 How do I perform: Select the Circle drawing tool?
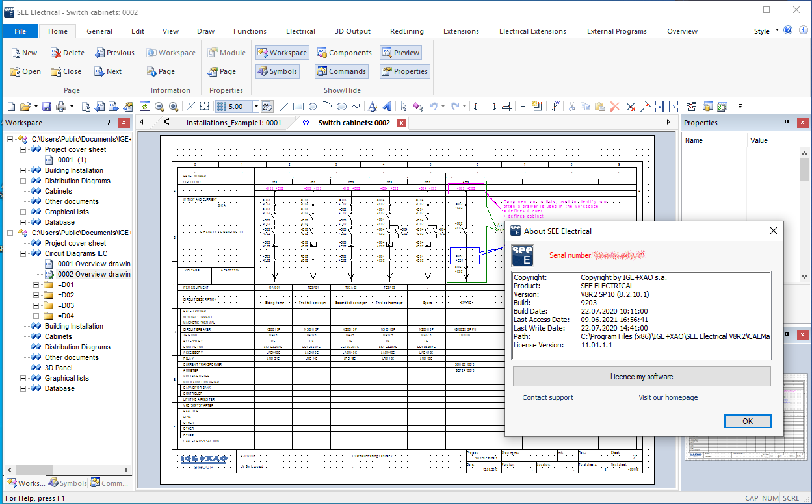313,107
